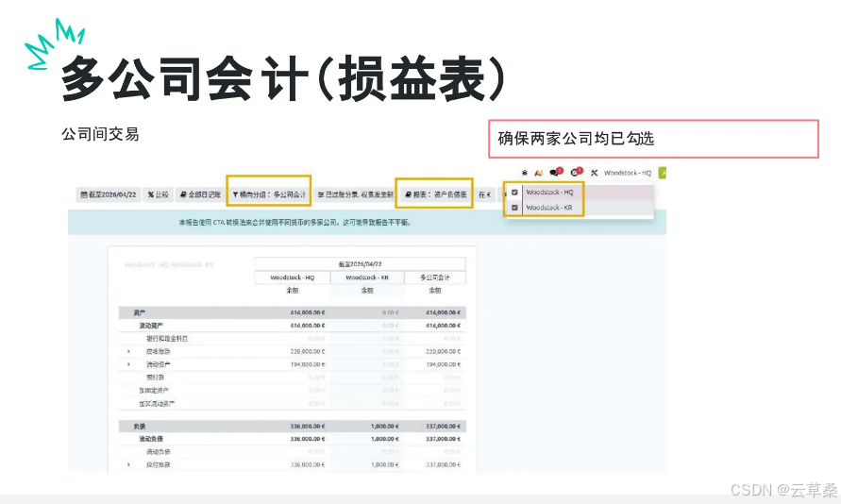Click 194,000.00 € in Woodstock - HQ column

pos(308,364)
